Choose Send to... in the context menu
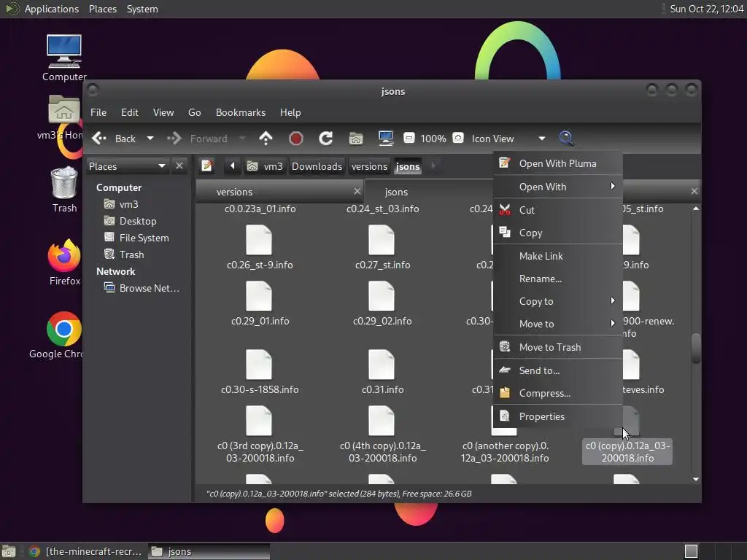Viewport: 747px width, 560px height. coord(558,370)
